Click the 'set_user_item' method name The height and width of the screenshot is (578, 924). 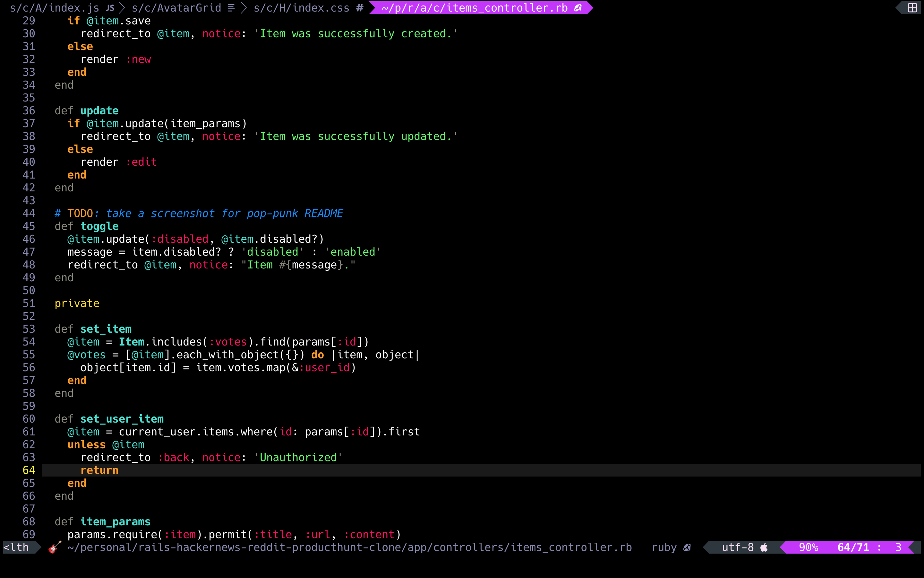(122, 419)
